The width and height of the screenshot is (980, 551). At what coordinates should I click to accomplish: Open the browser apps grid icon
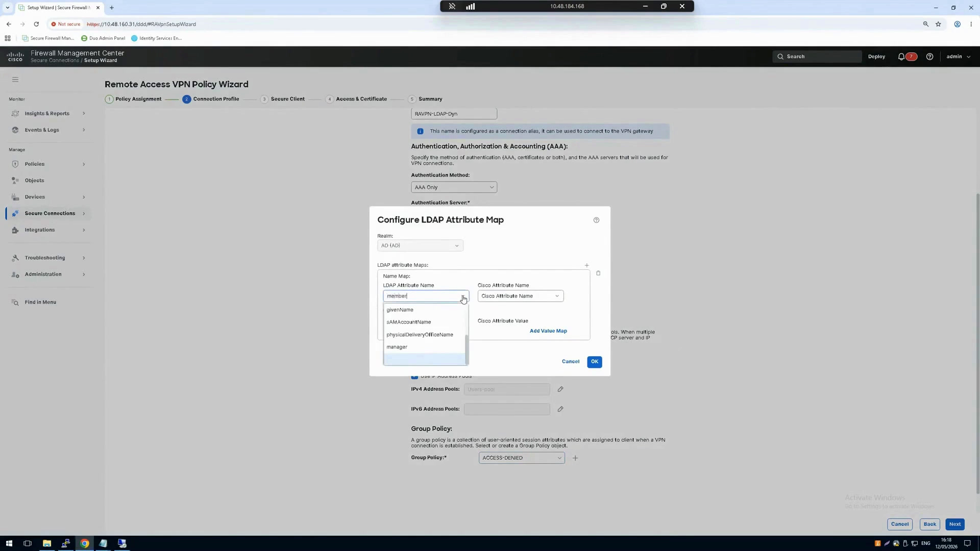8,38
